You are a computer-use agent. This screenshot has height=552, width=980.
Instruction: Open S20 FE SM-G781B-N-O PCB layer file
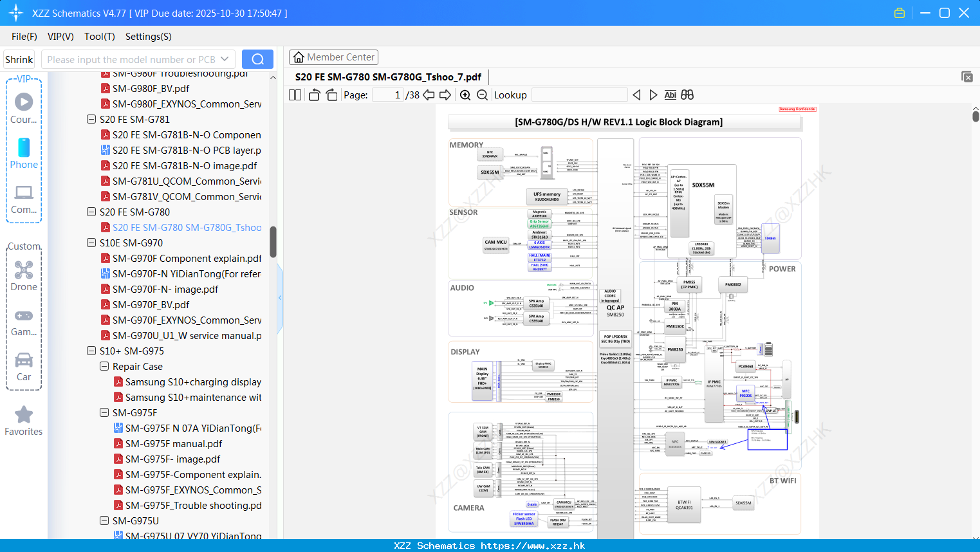pos(181,151)
